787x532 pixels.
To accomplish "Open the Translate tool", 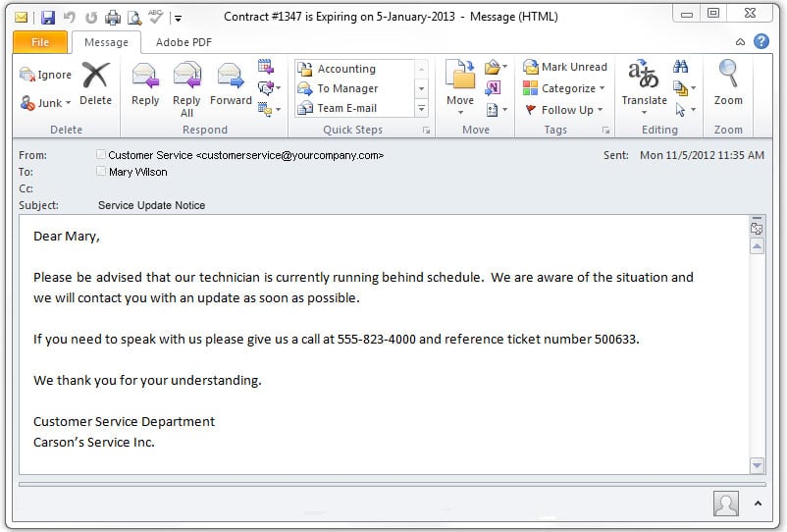I will coord(644,86).
